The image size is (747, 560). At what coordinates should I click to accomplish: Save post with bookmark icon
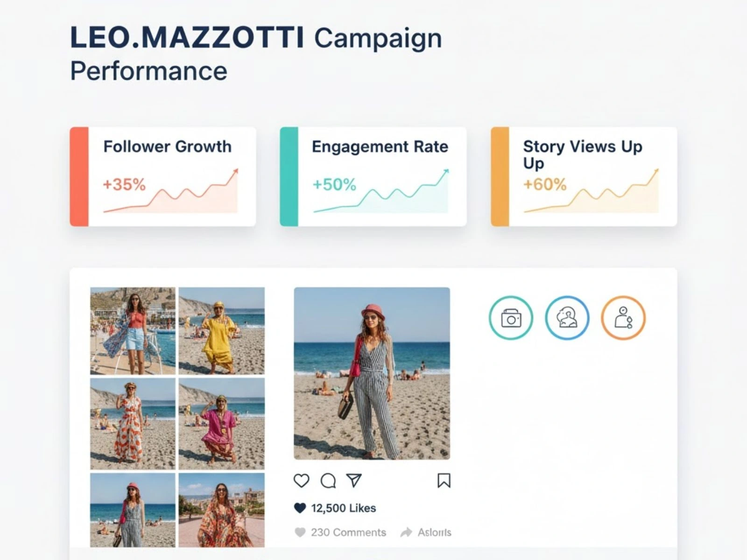444,480
